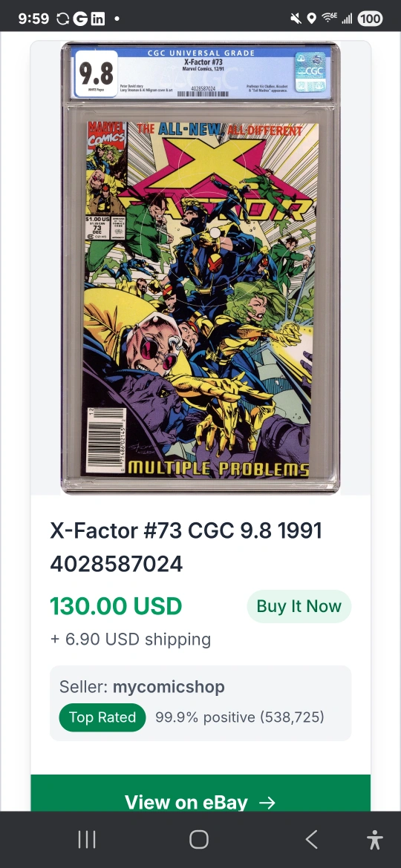This screenshot has height=868, width=401.
Task: Tap the location pin status icon
Action: pyautogui.click(x=312, y=19)
